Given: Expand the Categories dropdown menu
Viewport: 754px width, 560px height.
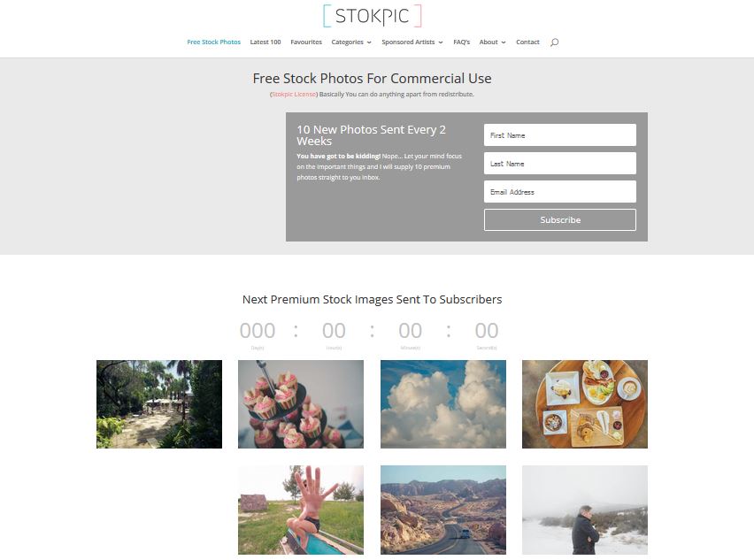Looking at the screenshot, I should tap(351, 42).
